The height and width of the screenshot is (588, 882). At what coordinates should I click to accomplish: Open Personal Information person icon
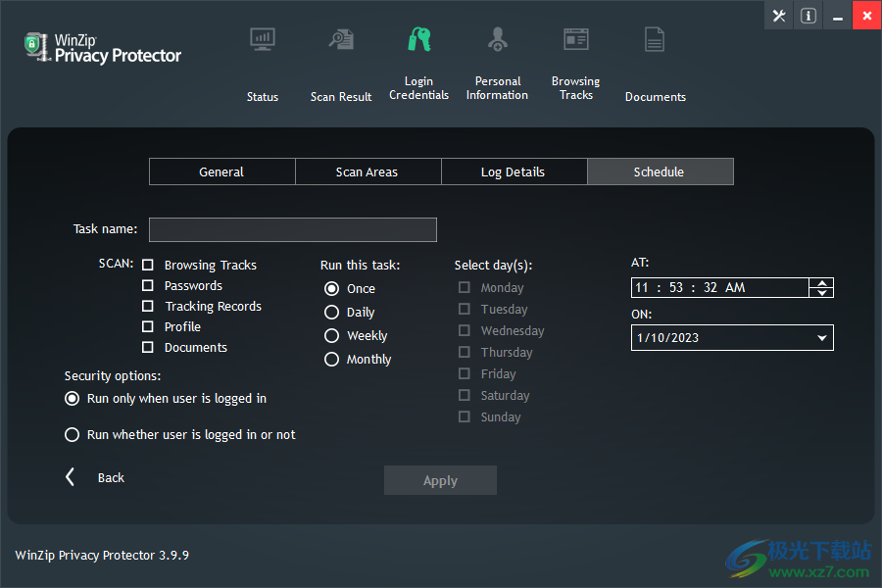click(x=498, y=39)
